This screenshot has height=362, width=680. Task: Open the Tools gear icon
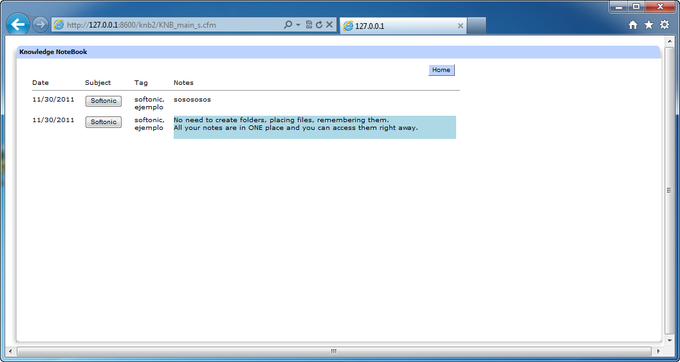pos(664,25)
